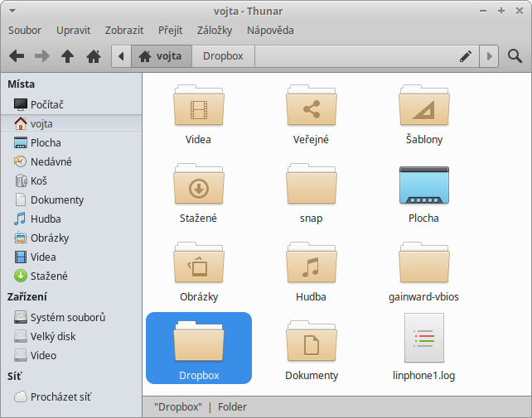The height and width of the screenshot is (418, 532).
Task: Close the Thunar window
Action: (519, 11)
